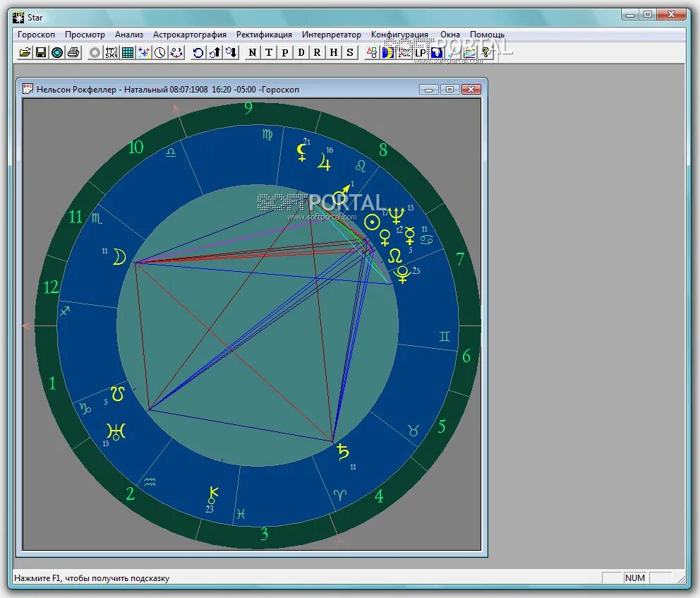Click the Neptune trident glyph
Viewport: 700px width, 598px height.
(x=396, y=216)
